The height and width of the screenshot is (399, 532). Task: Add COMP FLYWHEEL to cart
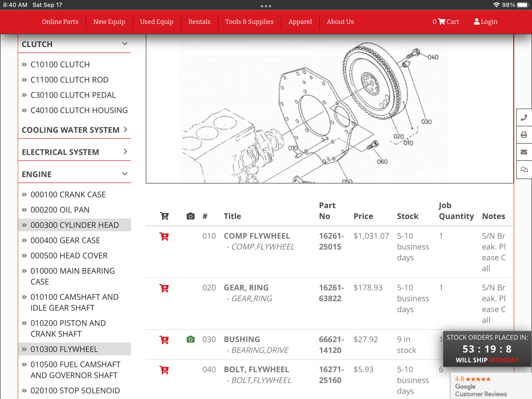click(x=164, y=236)
